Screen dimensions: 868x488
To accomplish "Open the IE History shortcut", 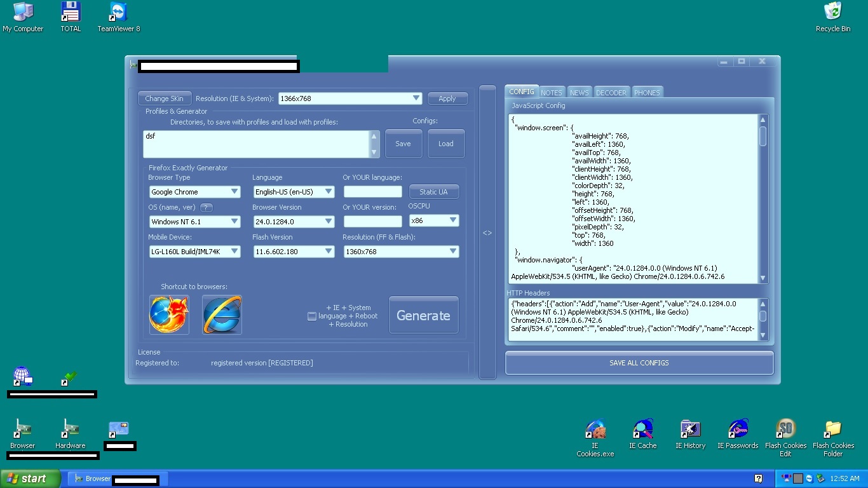I will (690, 434).
